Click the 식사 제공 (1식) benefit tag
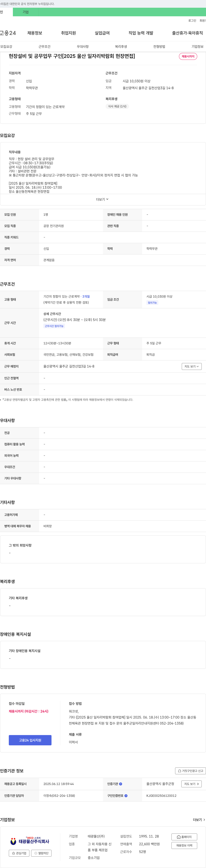The width and height of the screenshot is (206, 868). pos(117,107)
